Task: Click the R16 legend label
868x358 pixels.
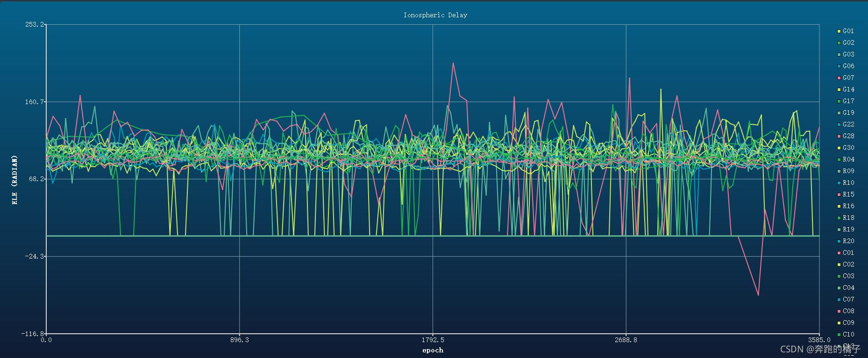Action: [x=846, y=206]
